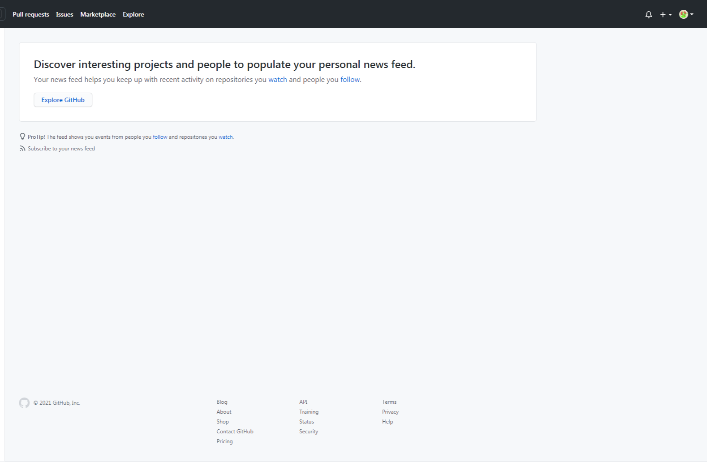Open the About footer link

224,412
